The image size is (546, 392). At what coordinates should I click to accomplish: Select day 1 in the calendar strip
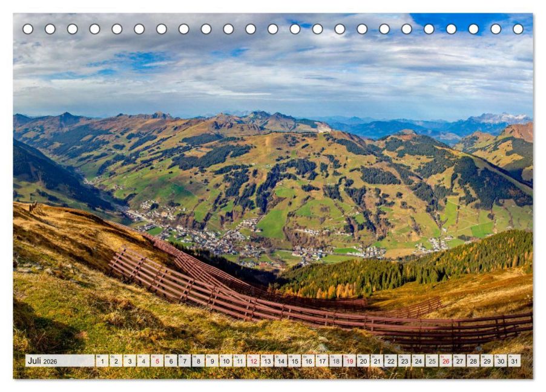point(102,361)
